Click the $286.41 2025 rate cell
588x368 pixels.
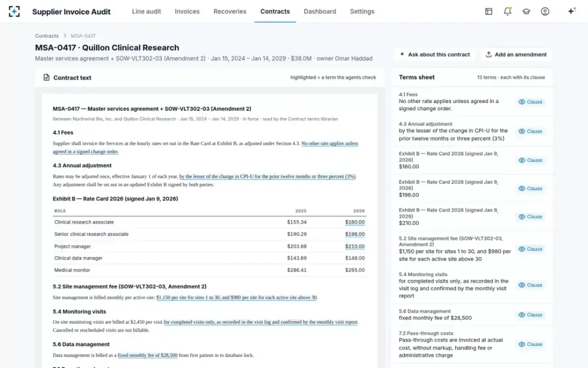click(x=297, y=270)
